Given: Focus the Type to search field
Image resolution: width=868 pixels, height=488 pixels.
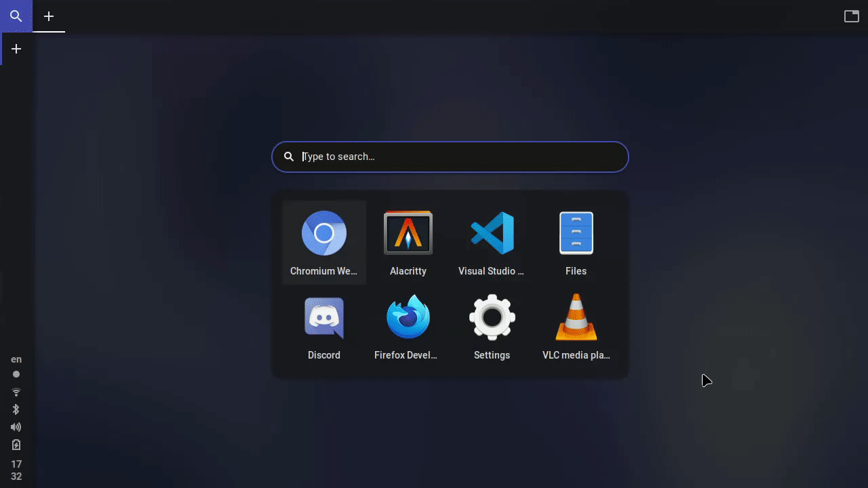Looking at the screenshot, I should 450,157.
